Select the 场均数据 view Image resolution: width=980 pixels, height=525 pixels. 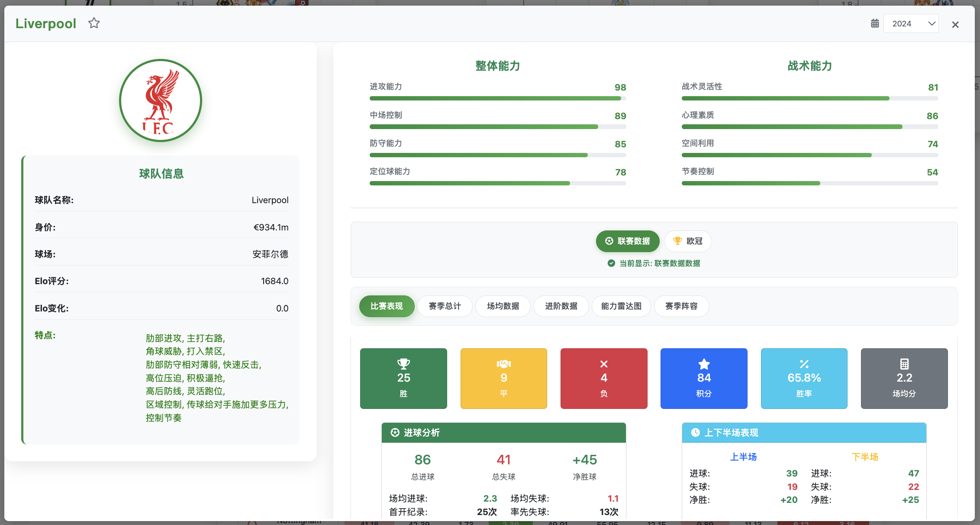(503, 306)
